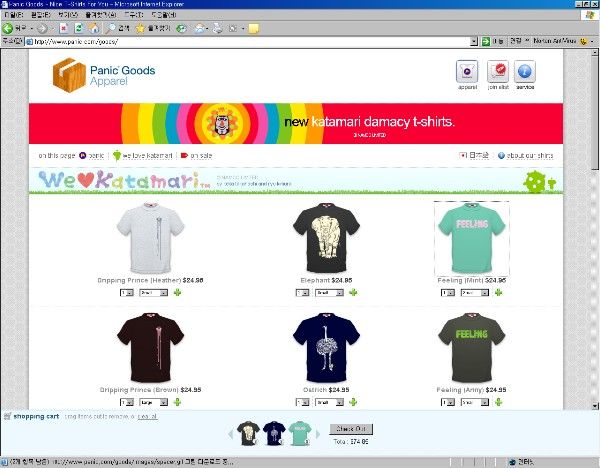Image resolution: width=600 pixels, height=468 pixels.
Task: Click the Feeling (Army) product image
Action: tap(471, 347)
